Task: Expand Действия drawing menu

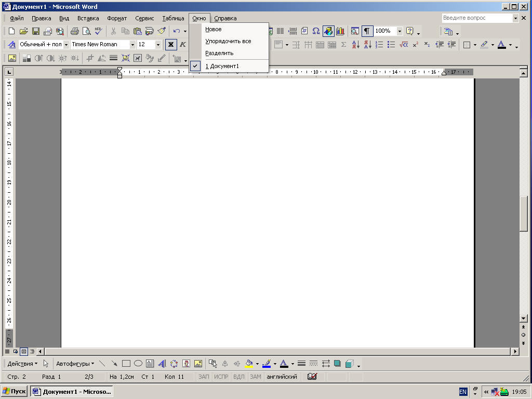Action: [22, 364]
